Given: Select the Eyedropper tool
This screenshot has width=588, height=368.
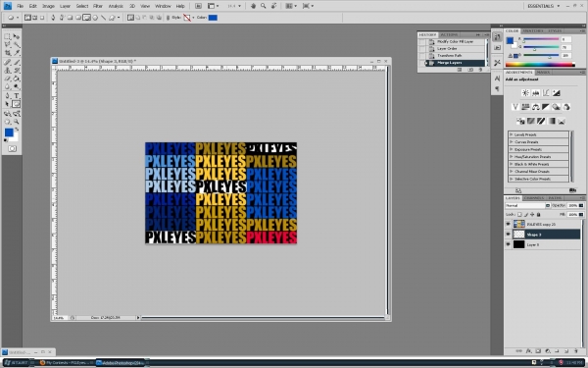Looking at the screenshot, I should click(x=17, y=53).
